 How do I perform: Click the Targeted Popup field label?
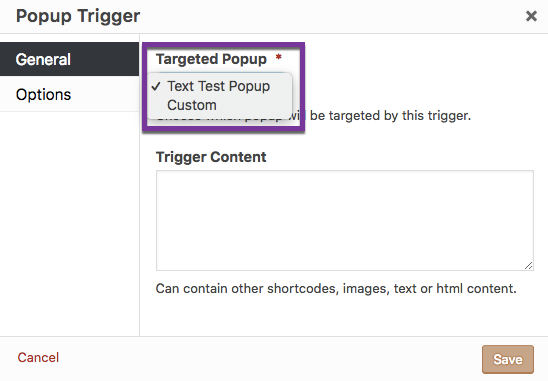coord(211,59)
